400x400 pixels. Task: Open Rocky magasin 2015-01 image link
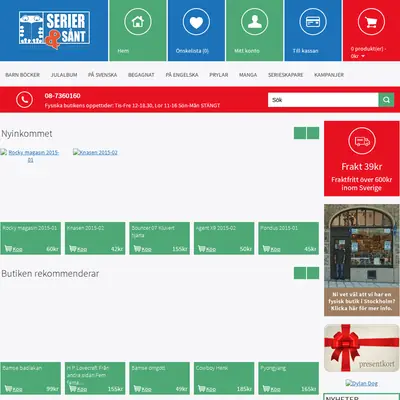(x=30, y=156)
